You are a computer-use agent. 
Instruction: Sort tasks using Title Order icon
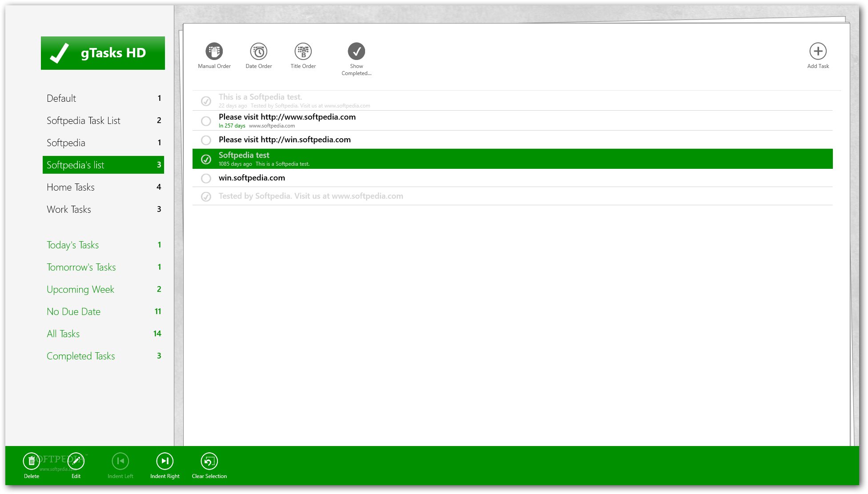[x=303, y=52]
